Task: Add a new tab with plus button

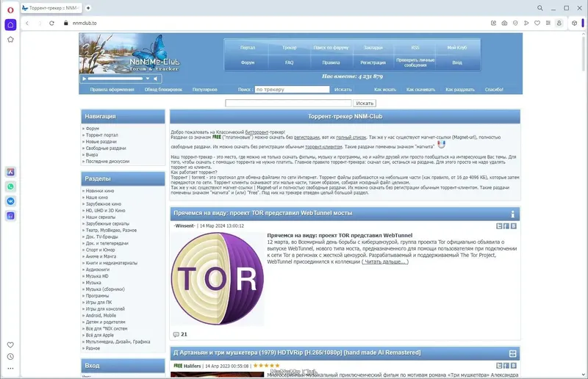Action: tap(88, 8)
